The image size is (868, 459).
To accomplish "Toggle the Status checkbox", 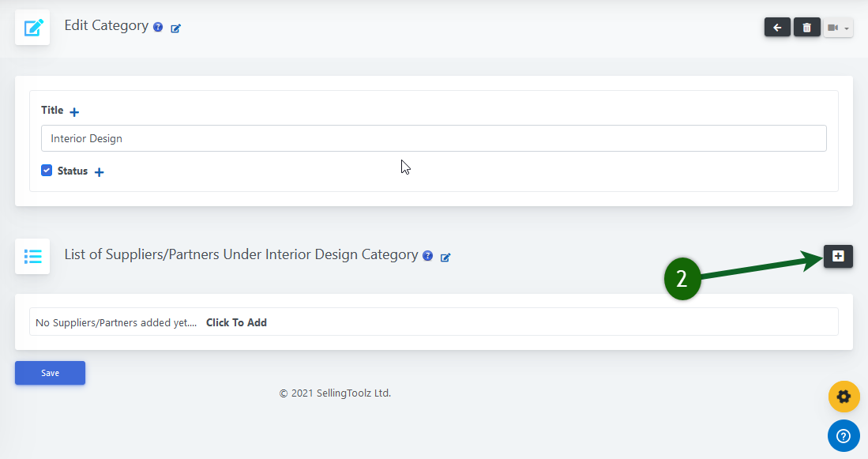I will tap(47, 171).
